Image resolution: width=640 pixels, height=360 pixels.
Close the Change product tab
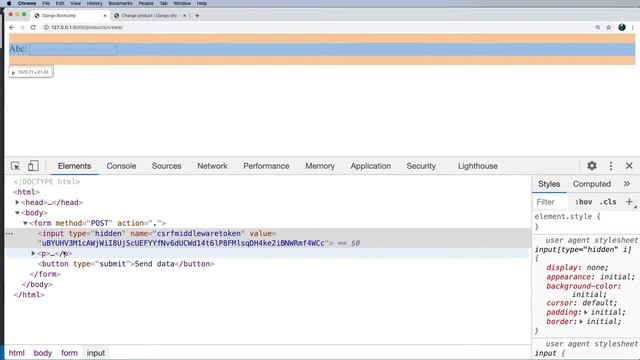[184, 16]
